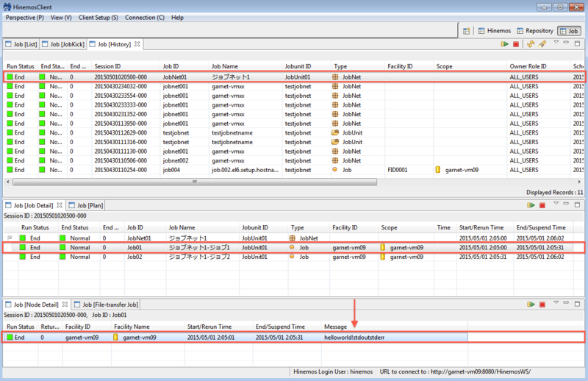Click the refresh icon in Job History toolbar

pos(530,44)
